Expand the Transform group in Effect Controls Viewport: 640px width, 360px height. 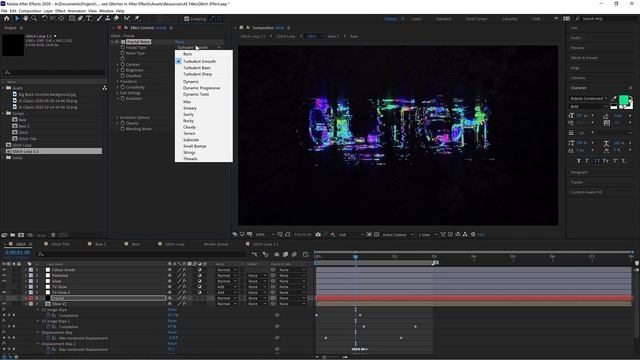coord(118,82)
